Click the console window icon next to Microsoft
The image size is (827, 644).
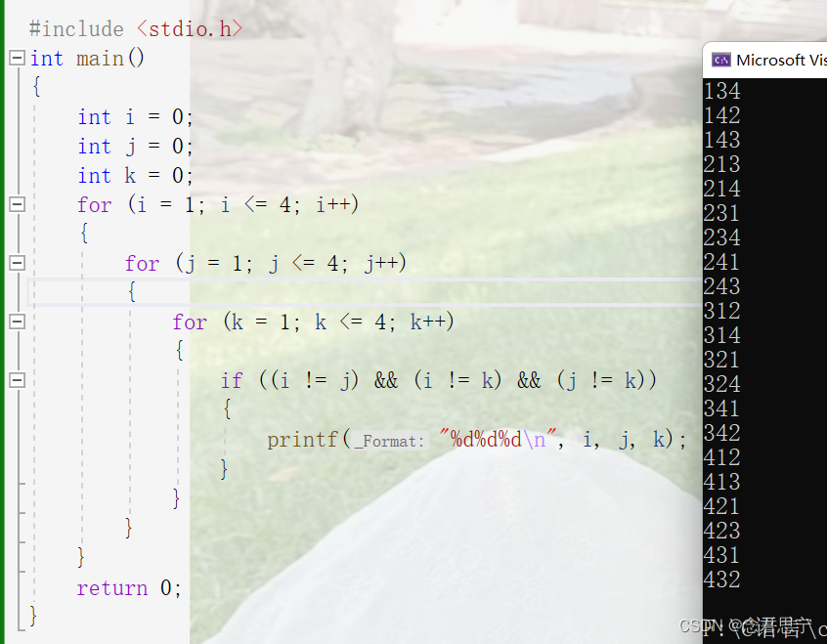721,60
